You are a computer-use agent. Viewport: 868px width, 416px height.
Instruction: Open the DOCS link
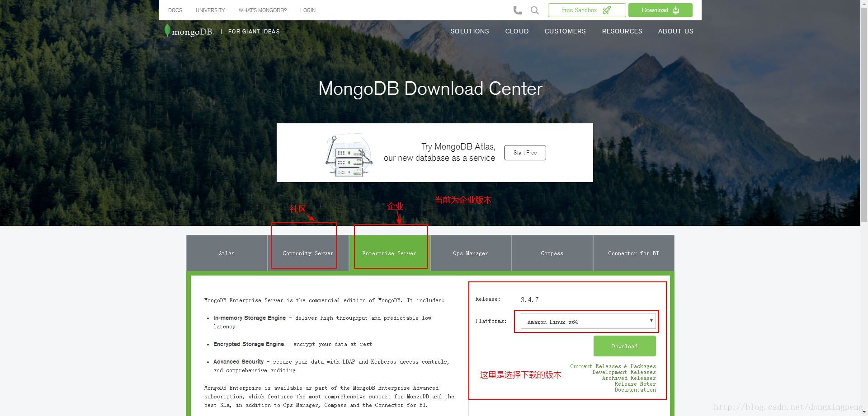pyautogui.click(x=175, y=10)
